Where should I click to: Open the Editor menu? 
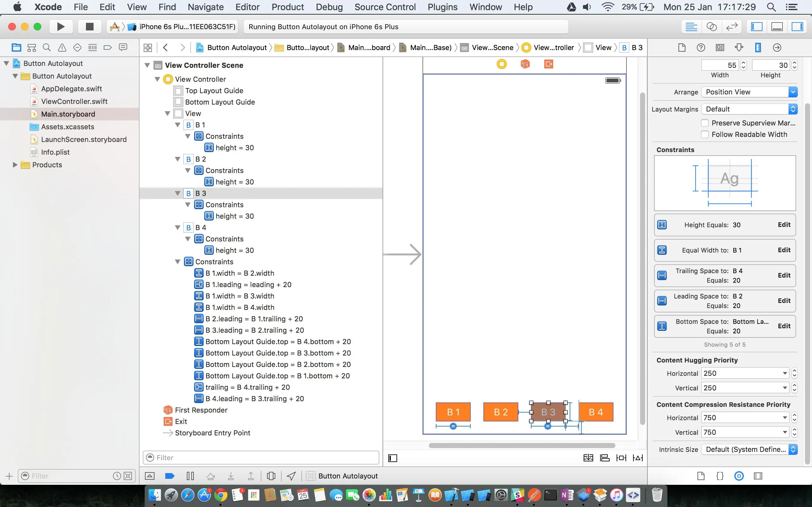(247, 7)
